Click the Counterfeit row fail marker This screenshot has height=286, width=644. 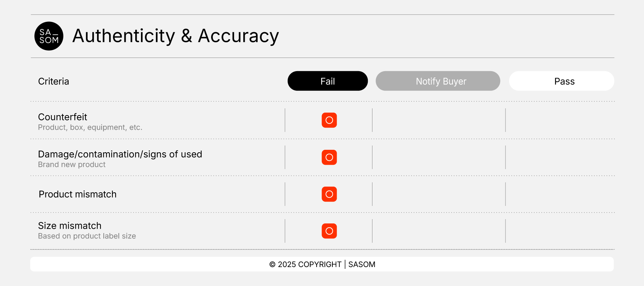click(x=329, y=120)
